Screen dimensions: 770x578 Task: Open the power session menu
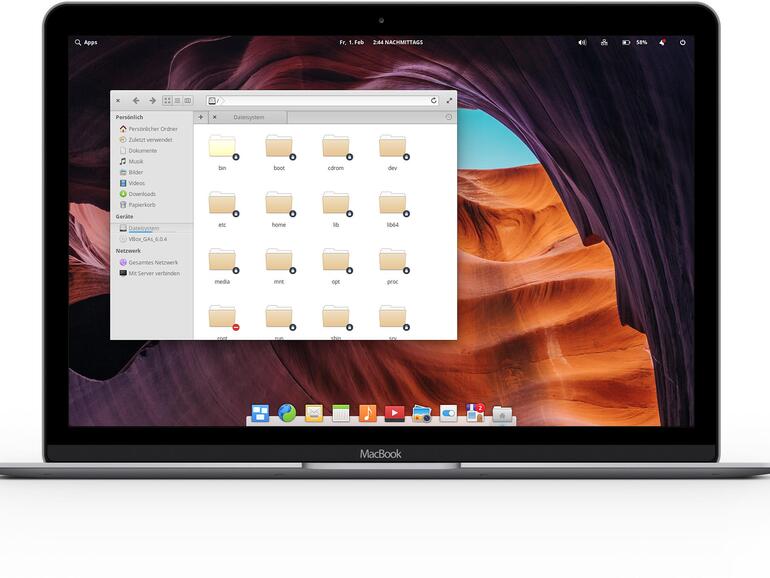coord(683,43)
